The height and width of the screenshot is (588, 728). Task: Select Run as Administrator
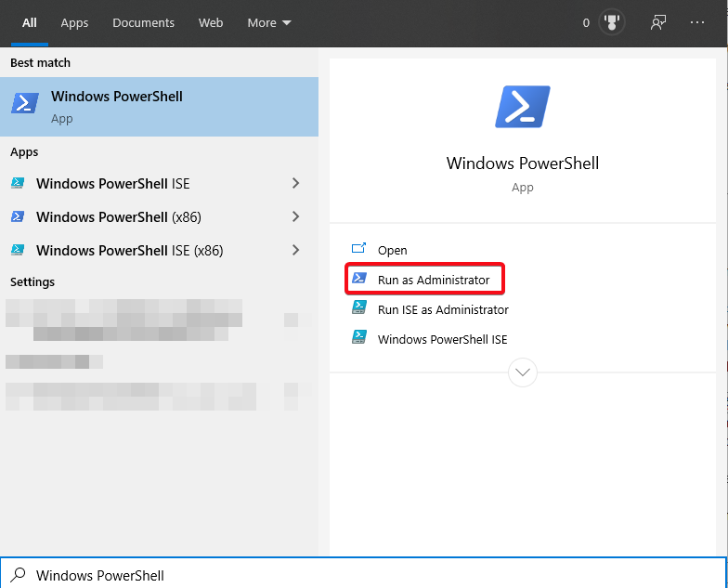(x=433, y=280)
